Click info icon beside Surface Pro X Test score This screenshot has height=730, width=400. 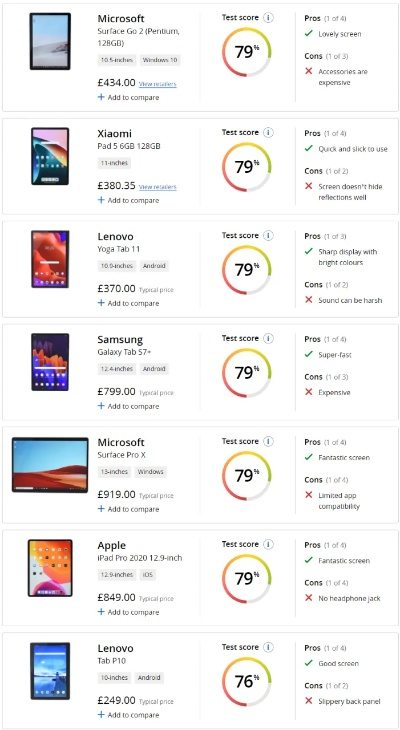point(268,441)
